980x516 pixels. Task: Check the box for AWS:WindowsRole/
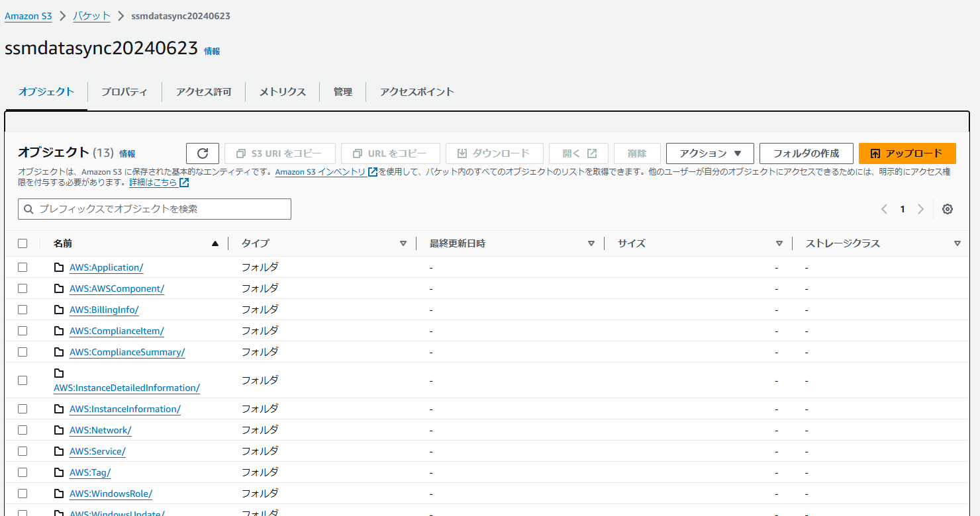[23, 494]
